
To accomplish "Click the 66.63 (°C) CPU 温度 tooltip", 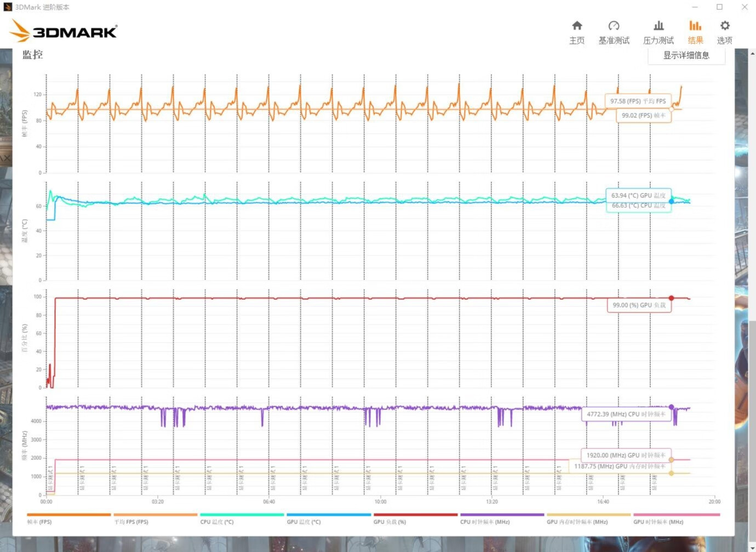I will [x=638, y=206].
